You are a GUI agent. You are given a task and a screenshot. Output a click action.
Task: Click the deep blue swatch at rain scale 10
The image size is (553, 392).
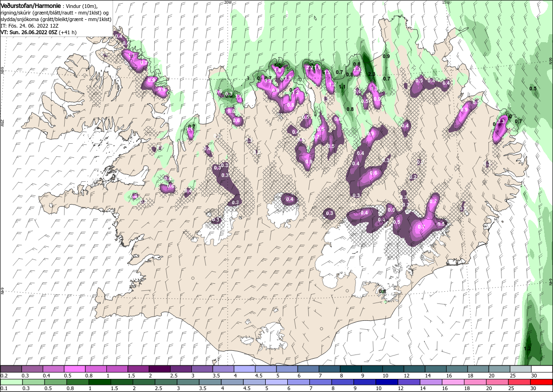387,382
